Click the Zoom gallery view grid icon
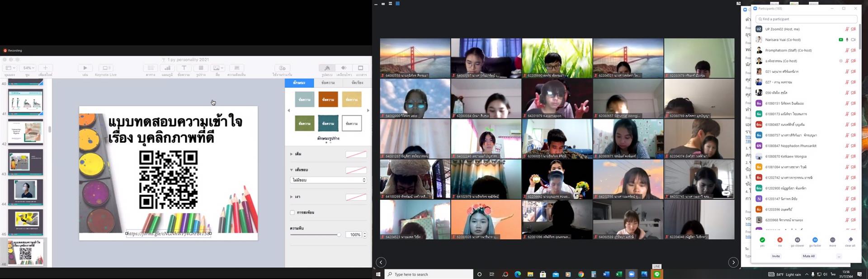 398,4
